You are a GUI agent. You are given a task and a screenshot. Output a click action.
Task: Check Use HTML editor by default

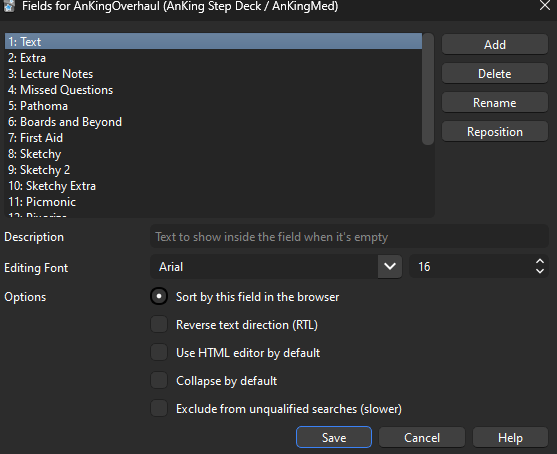(x=159, y=352)
